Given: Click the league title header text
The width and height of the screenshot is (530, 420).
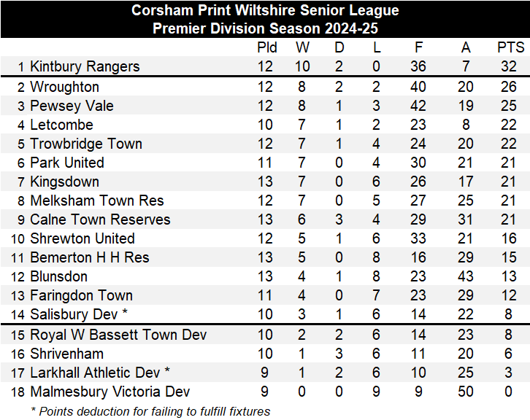Looking at the screenshot, I should click(265, 11).
